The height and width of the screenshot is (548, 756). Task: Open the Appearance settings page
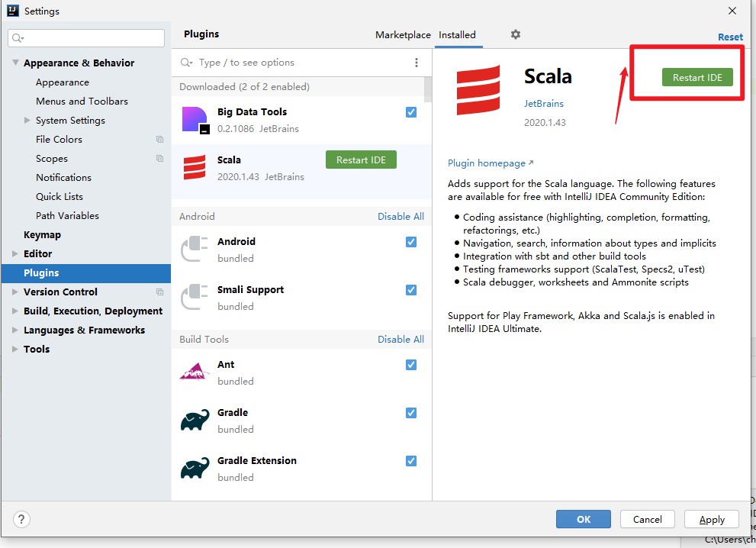click(x=63, y=82)
